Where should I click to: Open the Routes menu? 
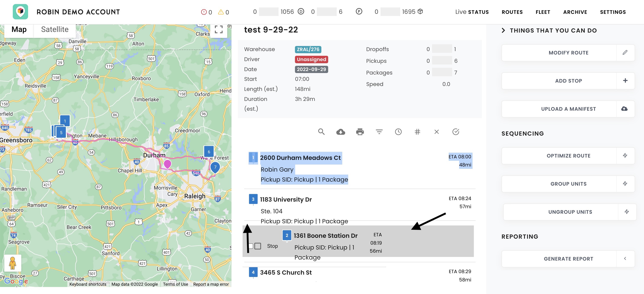pos(512,12)
